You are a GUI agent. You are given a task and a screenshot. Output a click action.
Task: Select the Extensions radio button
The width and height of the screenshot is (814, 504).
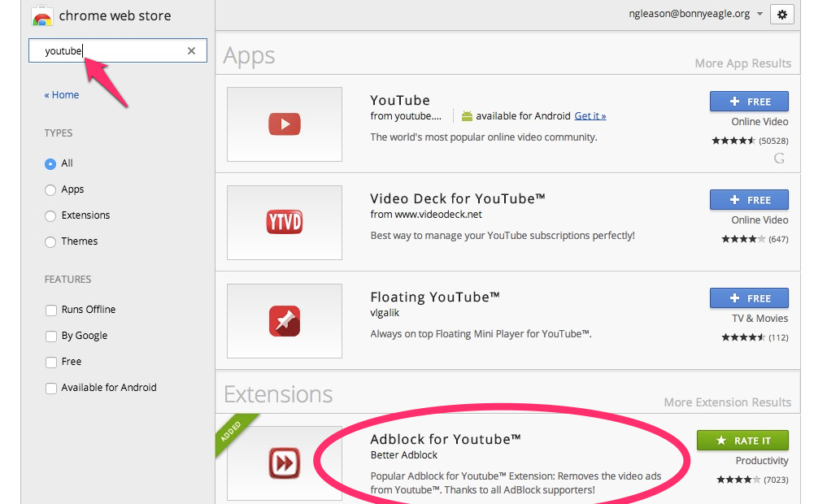tap(50, 216)
